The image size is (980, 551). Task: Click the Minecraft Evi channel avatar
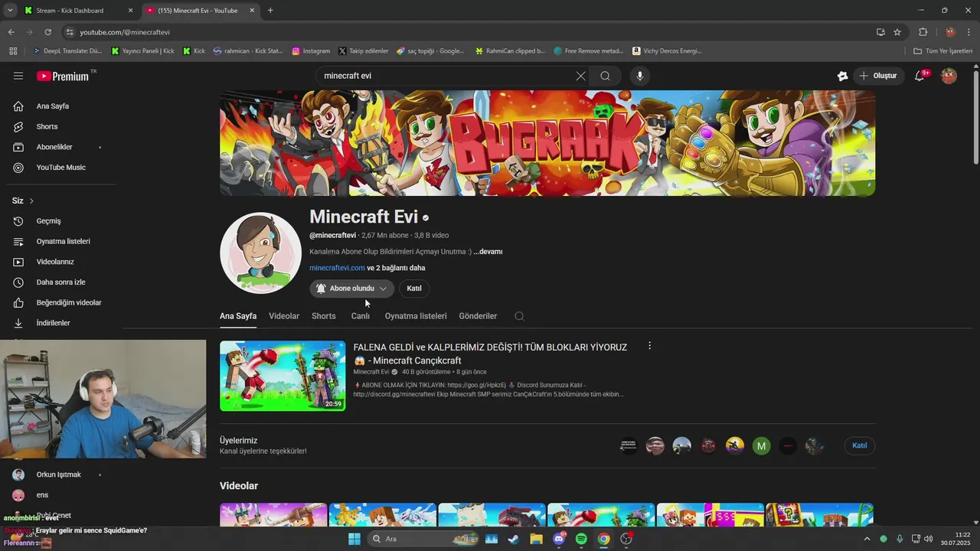pyautogui.click(x=260, y=253)
